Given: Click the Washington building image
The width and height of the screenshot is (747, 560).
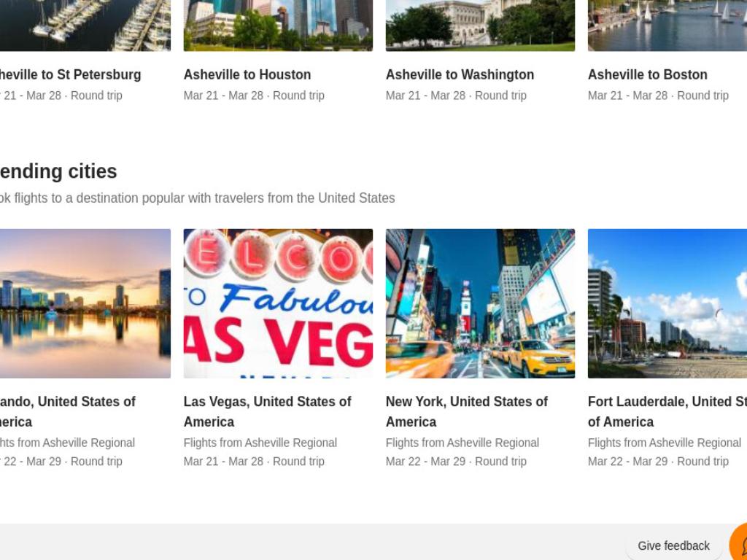Looking at the screenshot, I should pos(480,26).
